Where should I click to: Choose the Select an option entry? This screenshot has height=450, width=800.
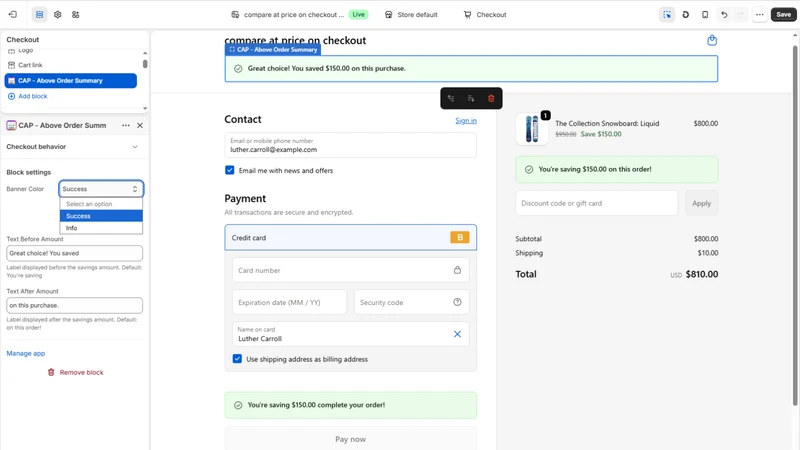click(x=101, y=204)
